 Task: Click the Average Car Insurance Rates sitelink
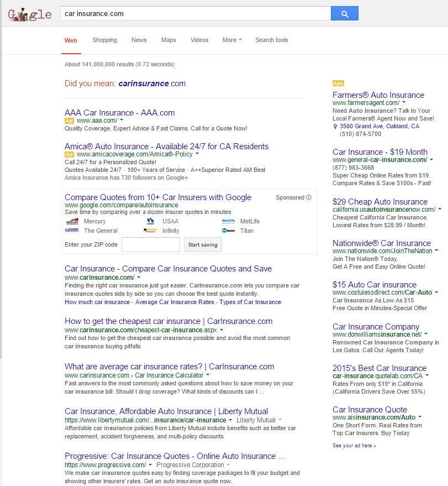(x=175, y=302)
